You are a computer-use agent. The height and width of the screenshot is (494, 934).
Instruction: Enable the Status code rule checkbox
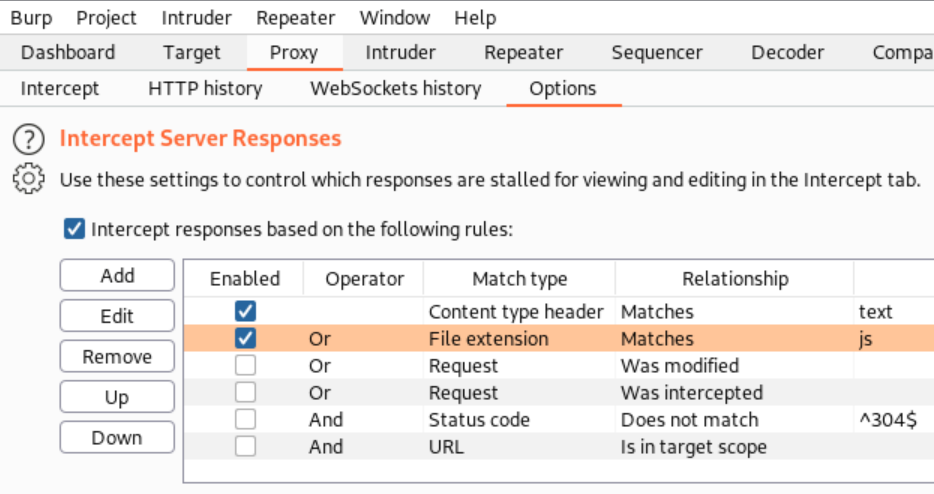pos(245,420)
